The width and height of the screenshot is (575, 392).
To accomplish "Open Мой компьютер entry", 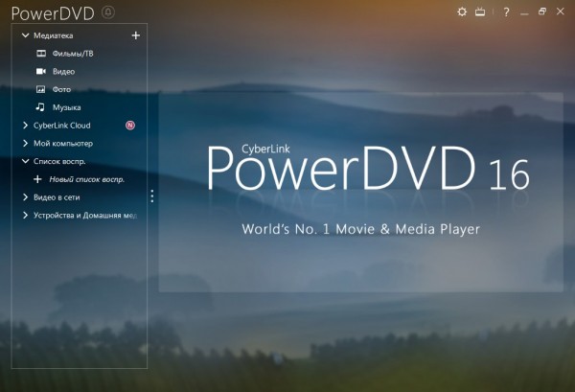I will click(63, 144).
